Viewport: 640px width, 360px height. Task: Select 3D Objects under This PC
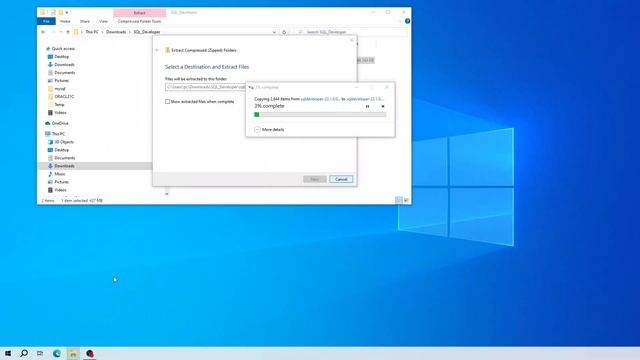[x=64, y=142]
